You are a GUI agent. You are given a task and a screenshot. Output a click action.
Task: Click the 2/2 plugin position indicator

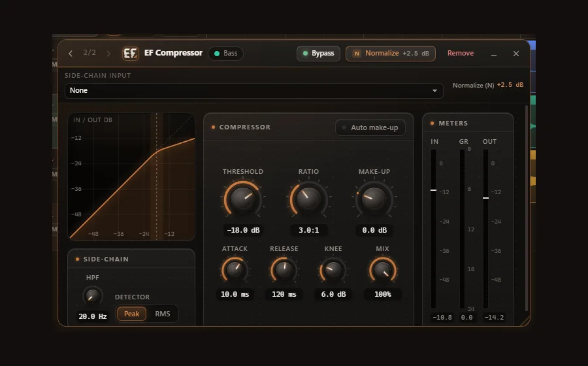[x=90, y=52]
